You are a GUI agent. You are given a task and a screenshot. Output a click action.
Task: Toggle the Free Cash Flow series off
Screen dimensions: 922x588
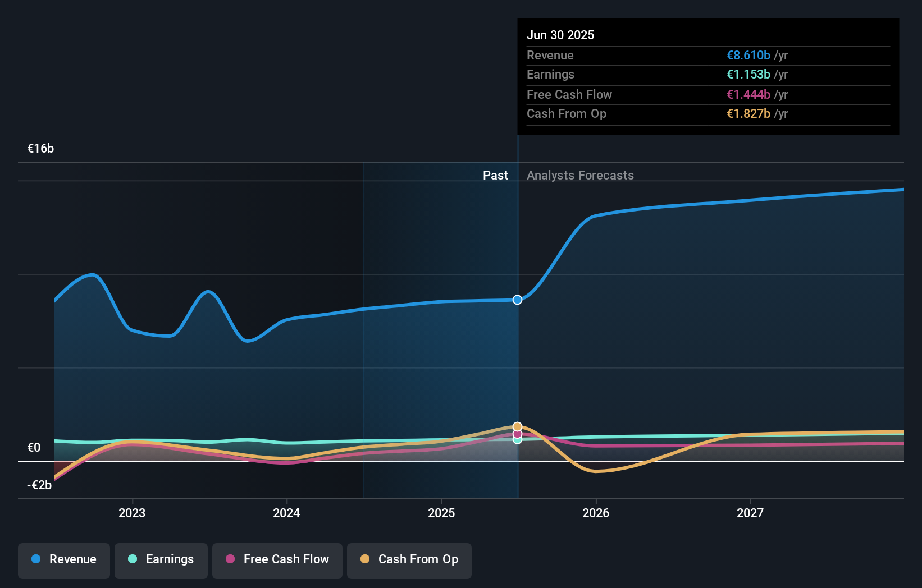point(277,559)
